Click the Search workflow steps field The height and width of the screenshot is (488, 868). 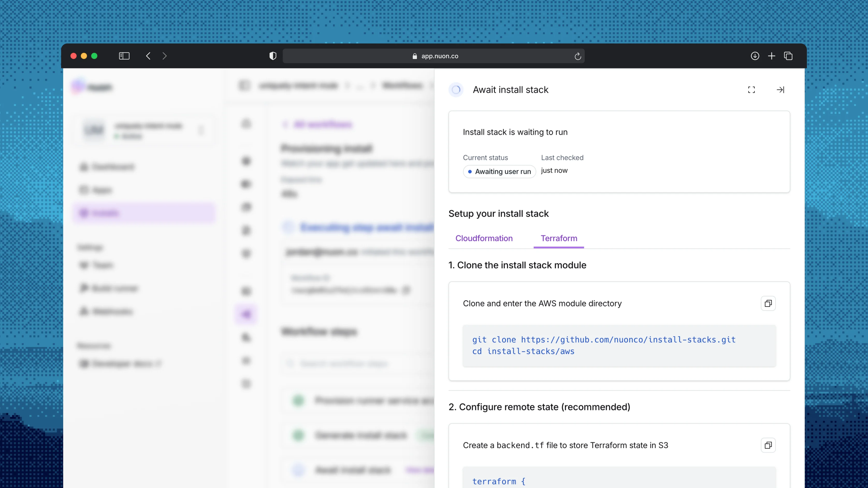pyautogui.click(x=357, y=363)
